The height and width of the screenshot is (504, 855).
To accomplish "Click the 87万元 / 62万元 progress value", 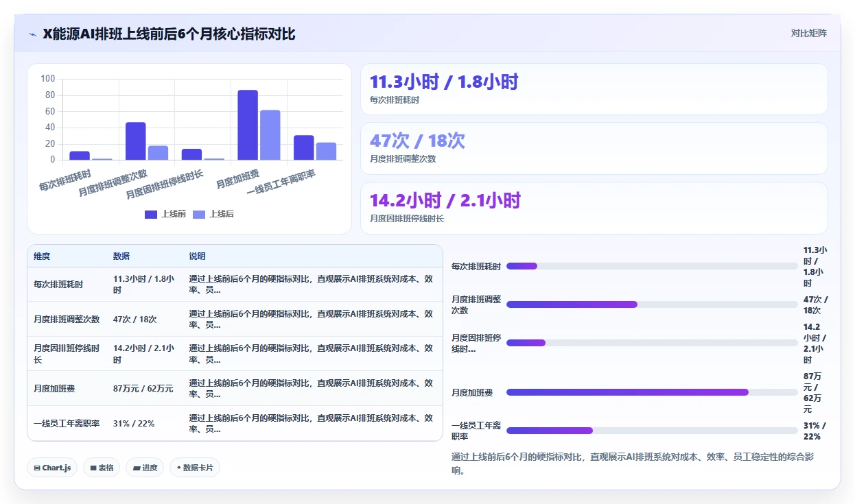I will [x=814, y=393].
